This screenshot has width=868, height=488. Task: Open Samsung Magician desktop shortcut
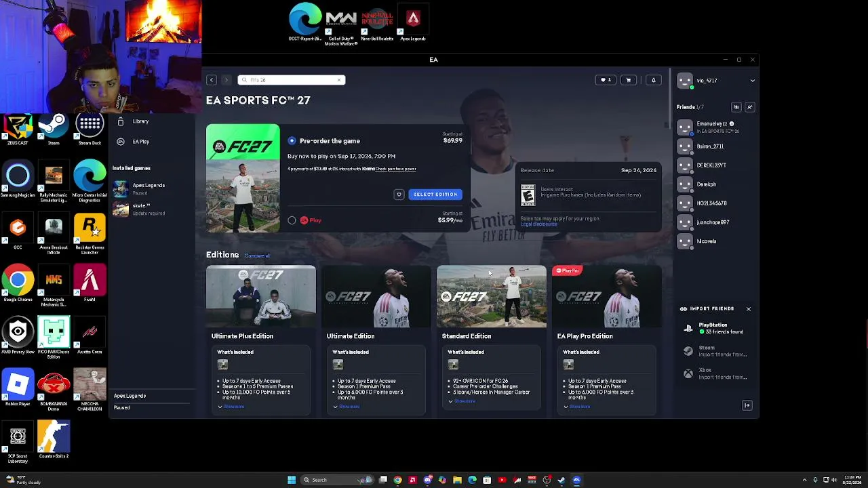[18, 180]
